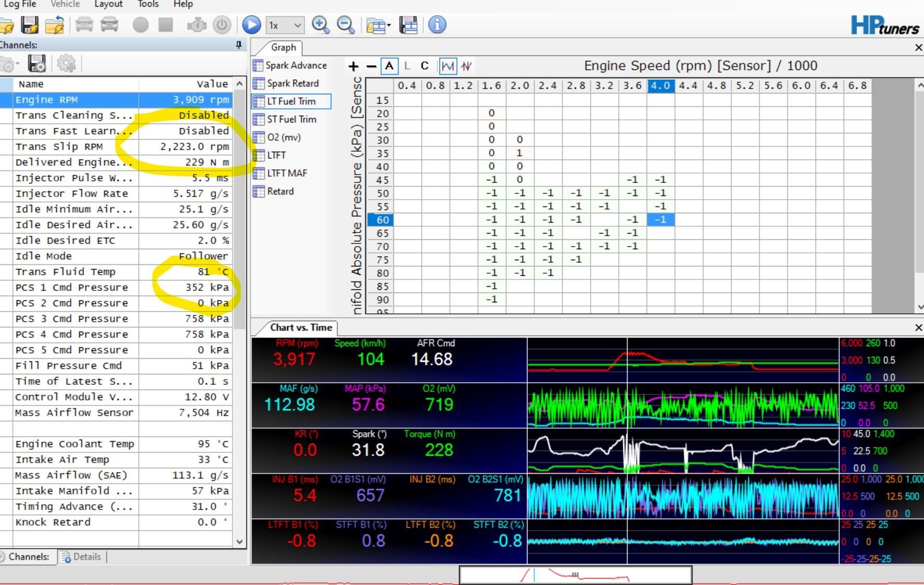Switch to the Details tab

[x=82, y=557]
